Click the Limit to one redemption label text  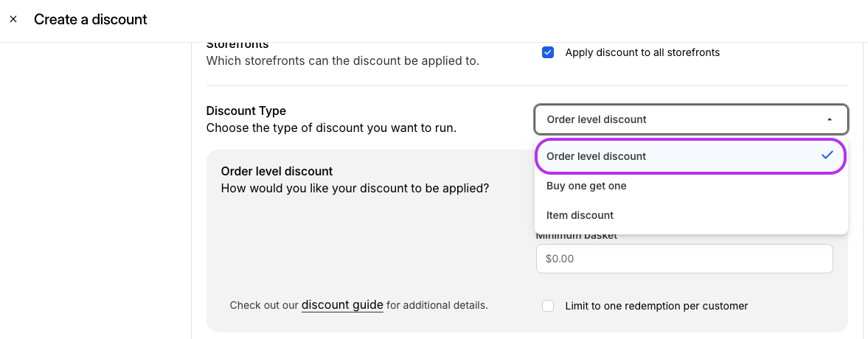[x=656, y=306]
